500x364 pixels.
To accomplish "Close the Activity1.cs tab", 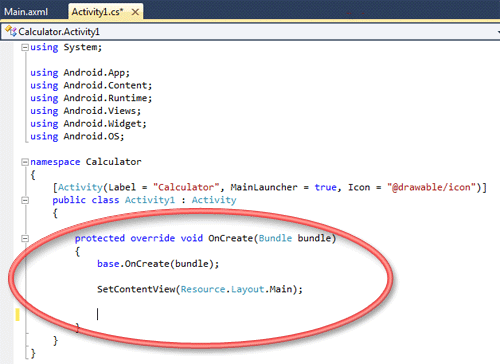I will tap(135, 12).
